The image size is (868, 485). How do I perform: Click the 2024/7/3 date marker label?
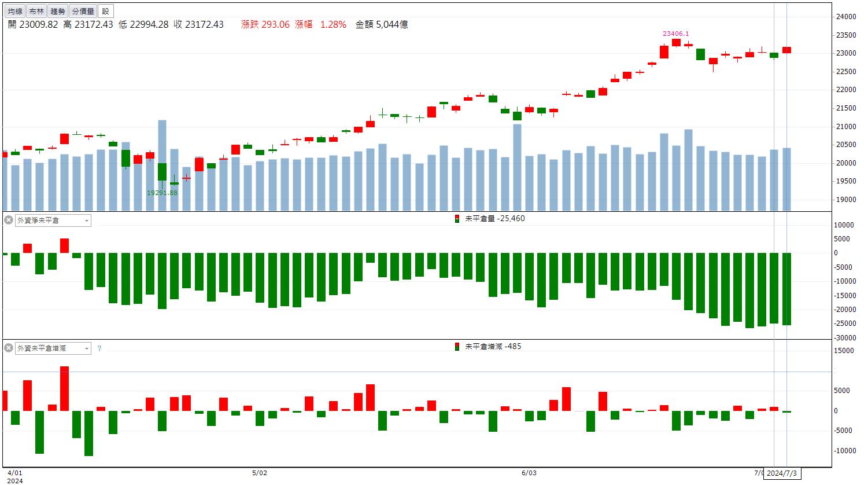tap(782, 473)
